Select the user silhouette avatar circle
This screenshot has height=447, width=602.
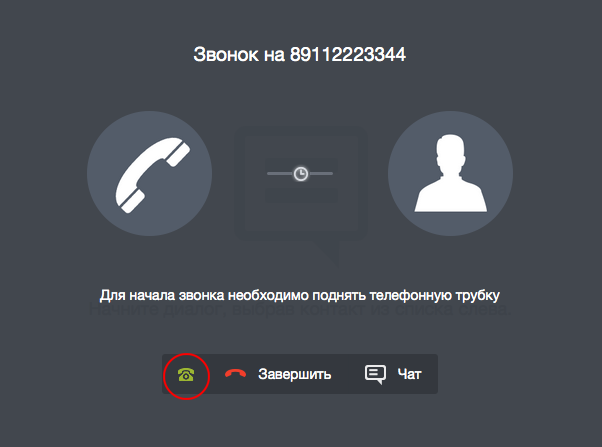[450, 174]
